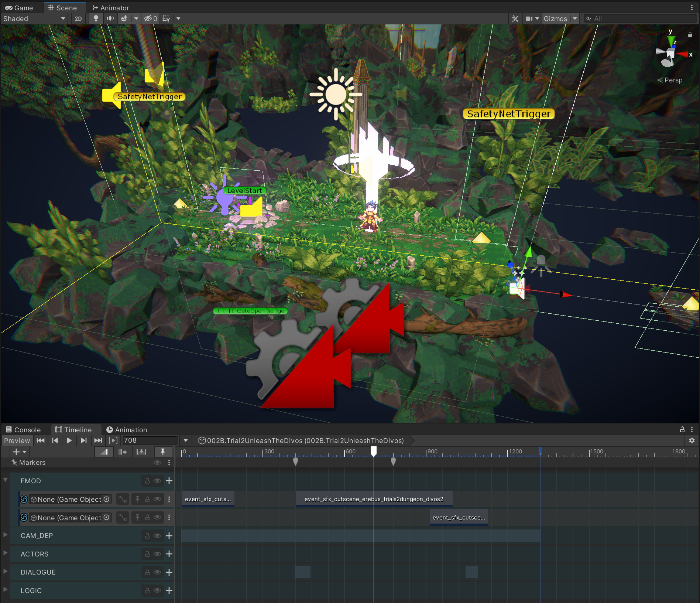This screenshot has width=700, height=603.
Task: Open the Gizmos menu button
Action: (x=555, y=18)
